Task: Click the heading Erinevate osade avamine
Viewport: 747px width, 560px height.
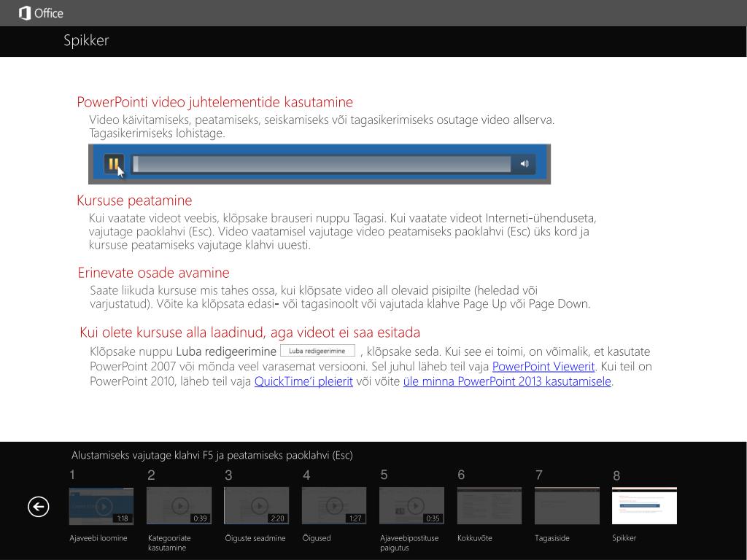Action: (153, 273)
